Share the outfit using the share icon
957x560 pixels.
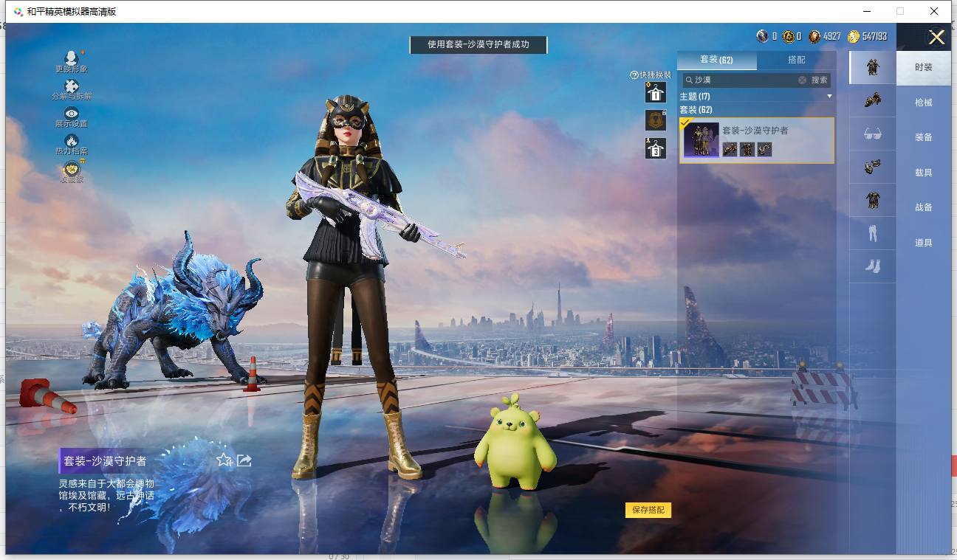click(x=244, y=460)
